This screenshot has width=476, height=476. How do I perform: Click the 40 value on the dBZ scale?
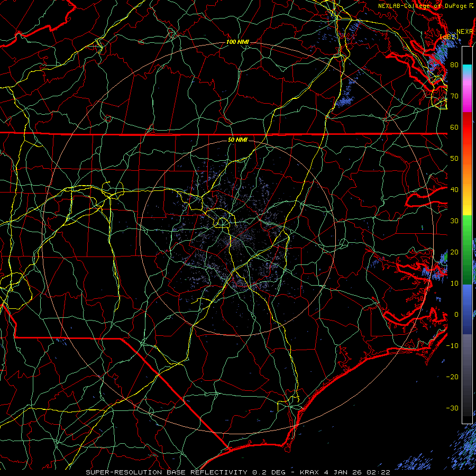pos(454,190)
